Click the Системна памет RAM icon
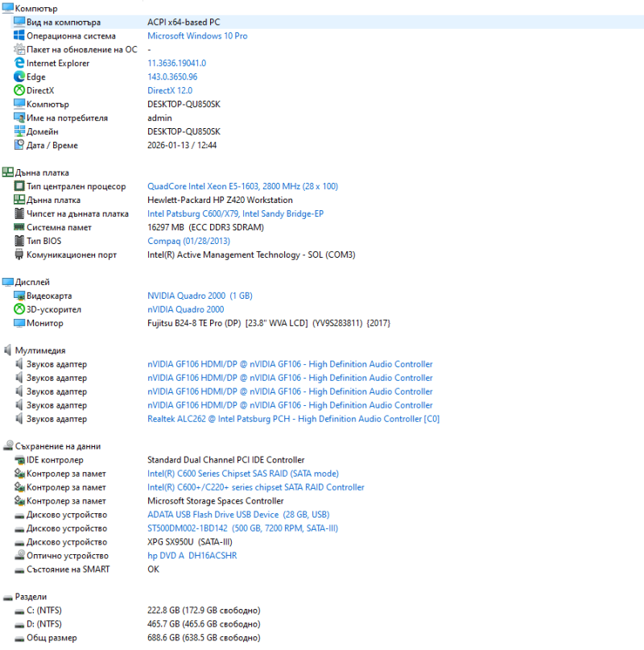 pos(19,228)
